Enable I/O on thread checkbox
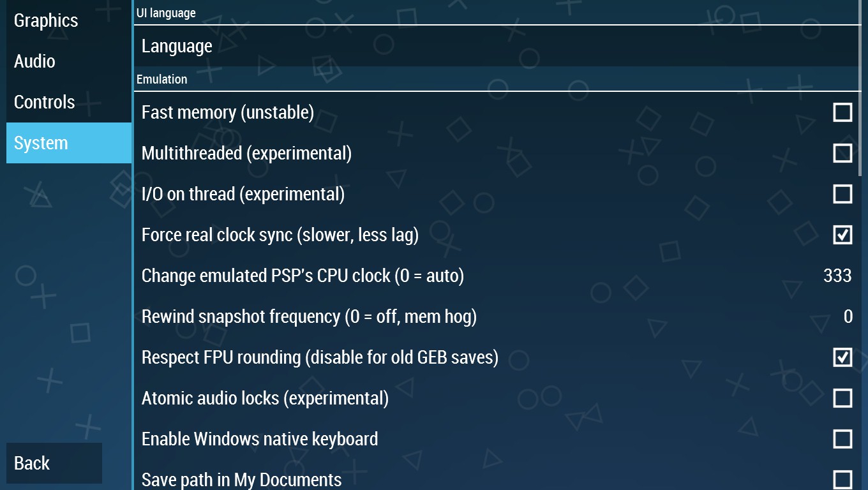Screen dimensions: 868x490 click(x=842, y=194)
